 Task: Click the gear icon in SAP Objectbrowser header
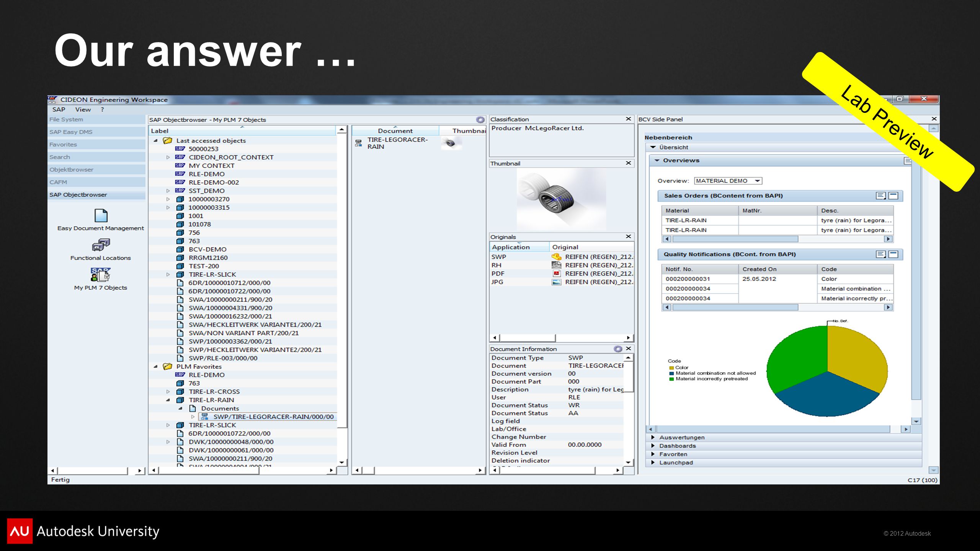click(x=480, y=120)
